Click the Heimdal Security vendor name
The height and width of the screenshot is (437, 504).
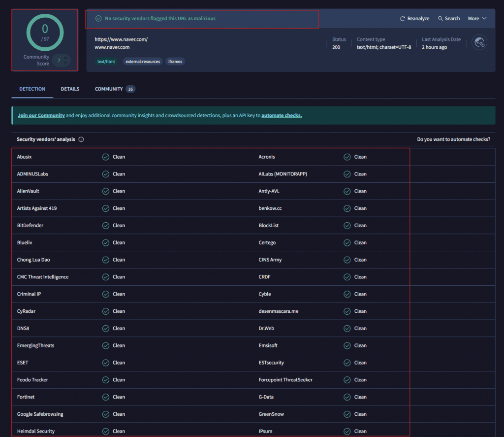pos(35,431)
